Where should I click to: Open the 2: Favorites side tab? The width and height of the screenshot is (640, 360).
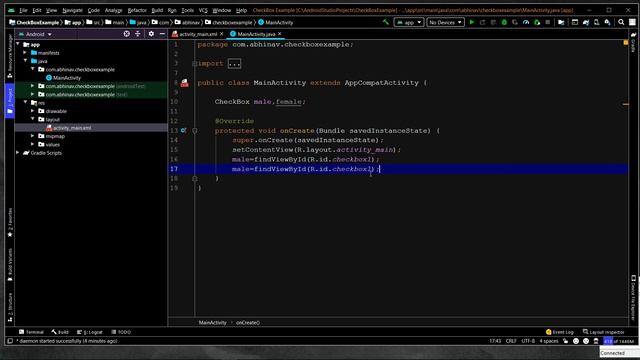pyautogui.click(x=10, y=222)
